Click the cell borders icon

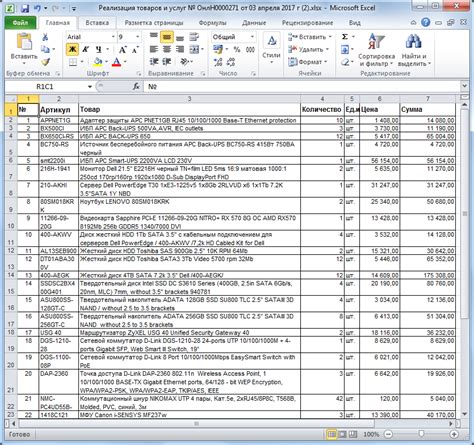tap(73, 62)
